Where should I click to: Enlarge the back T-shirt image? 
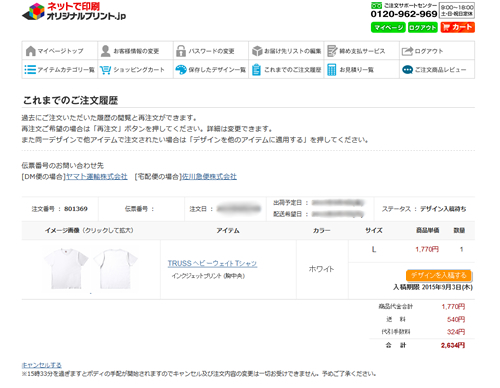click(115, 268)
